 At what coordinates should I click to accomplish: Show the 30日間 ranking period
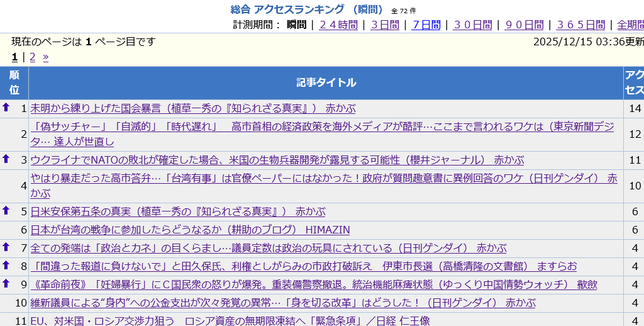pyautogui.click(x=472, y=25)
